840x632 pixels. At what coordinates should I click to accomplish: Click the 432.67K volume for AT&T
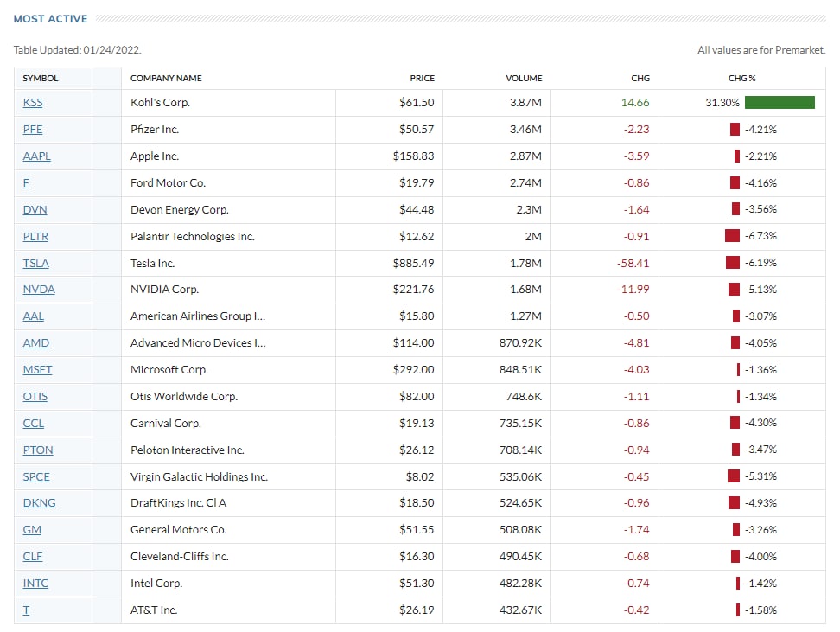click(521, 610)
